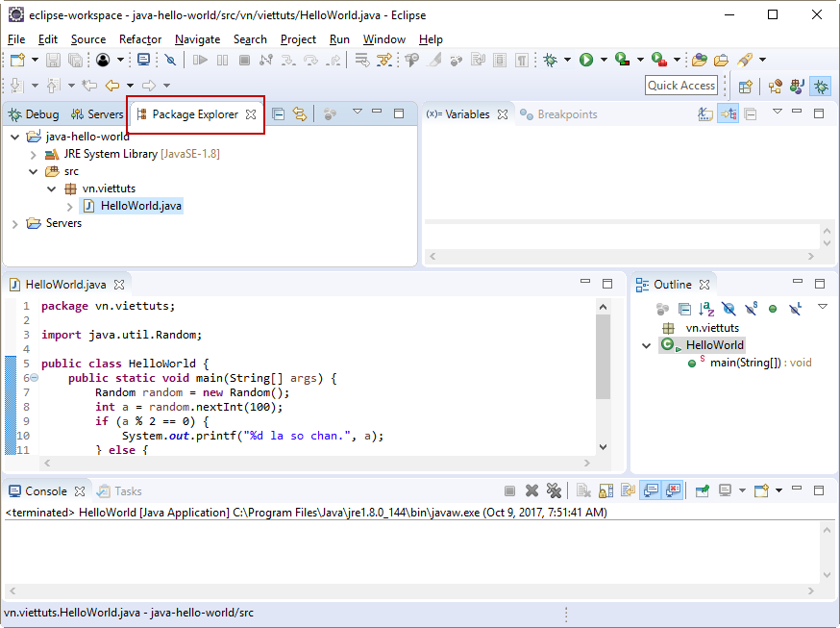Open the Help menu

click(431, 39)
